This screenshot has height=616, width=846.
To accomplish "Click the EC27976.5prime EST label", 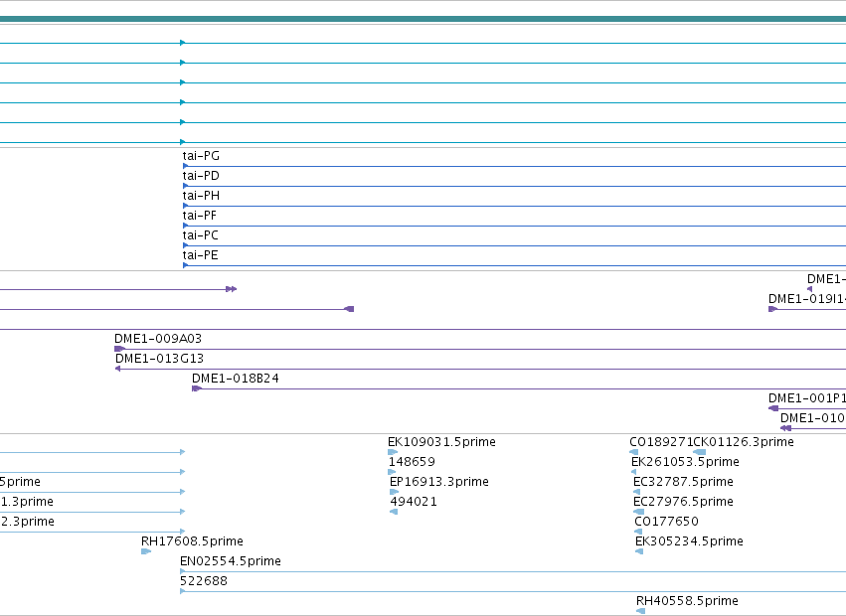I will (684, 502).
